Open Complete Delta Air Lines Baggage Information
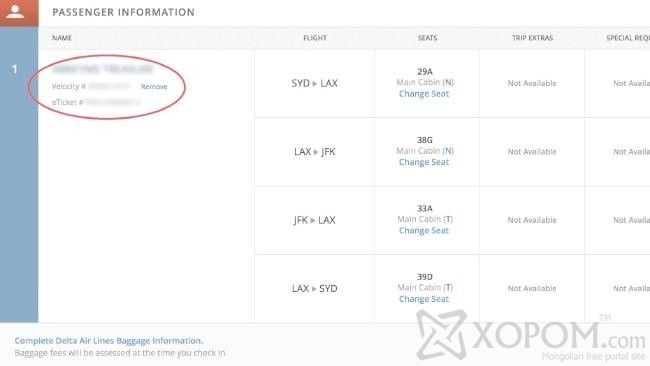The image size is (650, 366). tap(109, 341)
